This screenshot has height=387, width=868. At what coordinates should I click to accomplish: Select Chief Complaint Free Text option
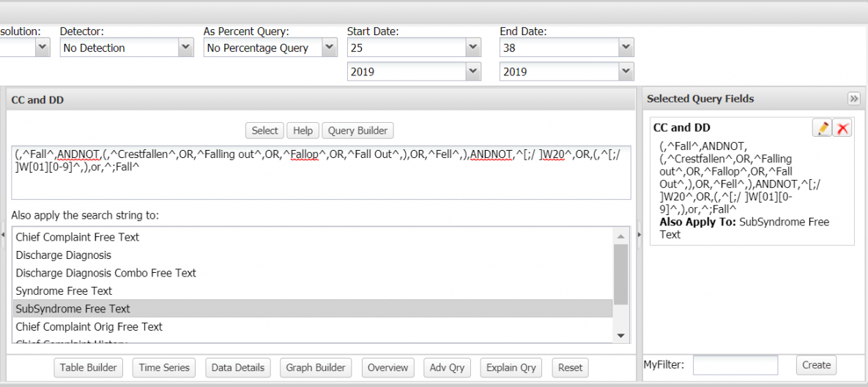[x=78, y=237]
